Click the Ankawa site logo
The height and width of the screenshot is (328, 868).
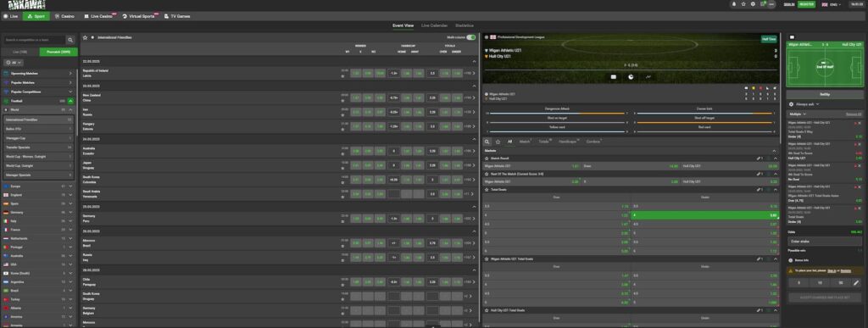pyautogui.click(x=26, y=5)
